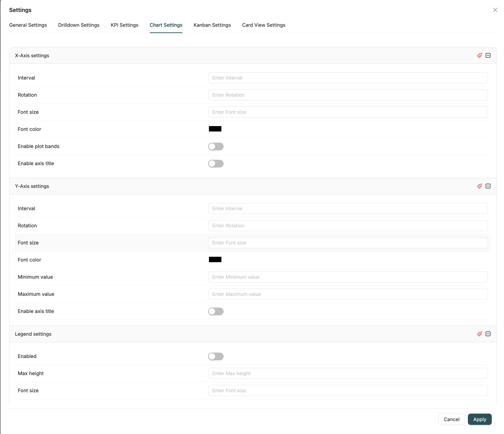
Task: Enable axis title in Y-Axis settings
Action: click(215, 312)
